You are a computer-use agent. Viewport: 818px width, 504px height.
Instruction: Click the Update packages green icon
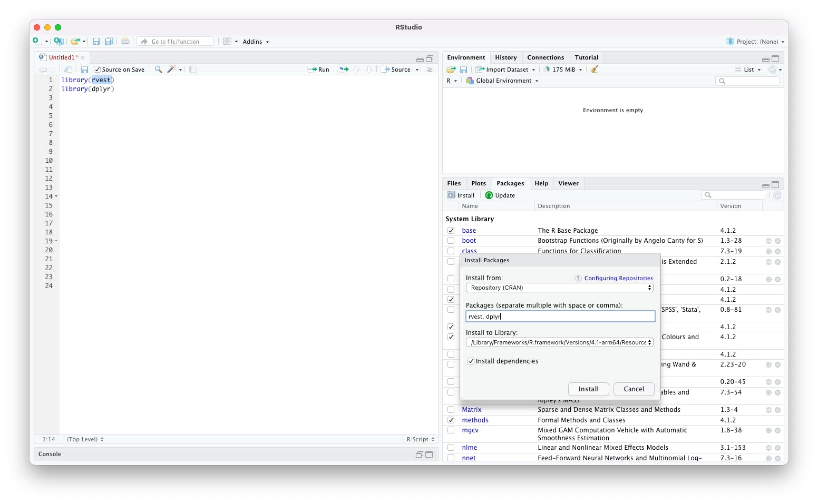click(489, 195)
